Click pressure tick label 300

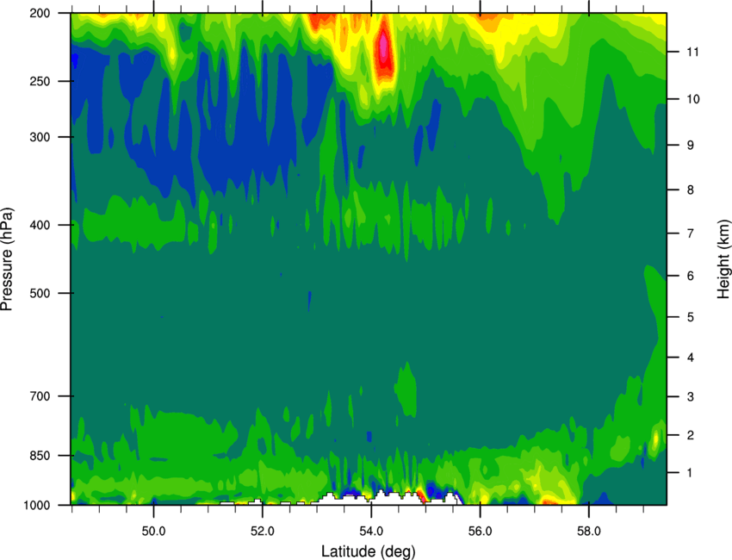pyautogui.click(x=40, y=137)
